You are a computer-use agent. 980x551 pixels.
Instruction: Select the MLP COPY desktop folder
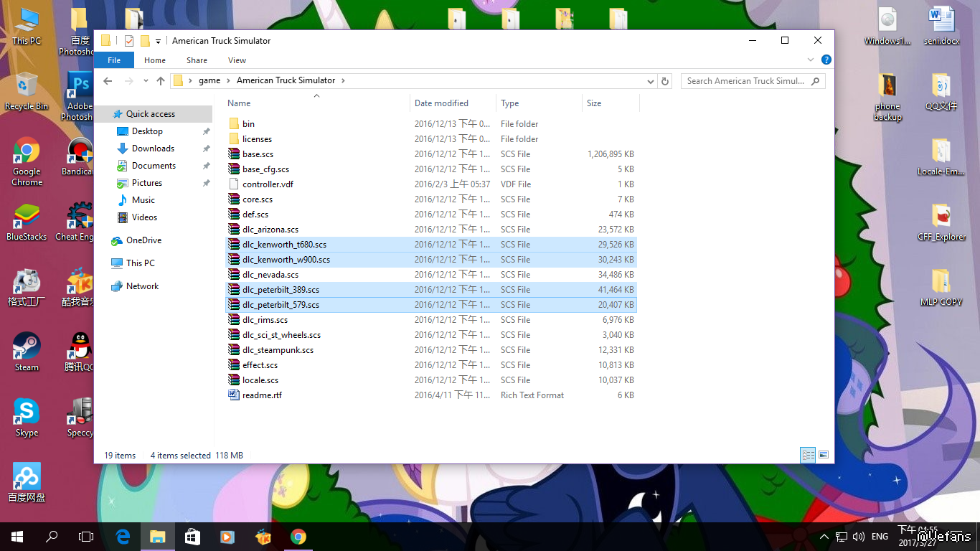coord(941,288)
